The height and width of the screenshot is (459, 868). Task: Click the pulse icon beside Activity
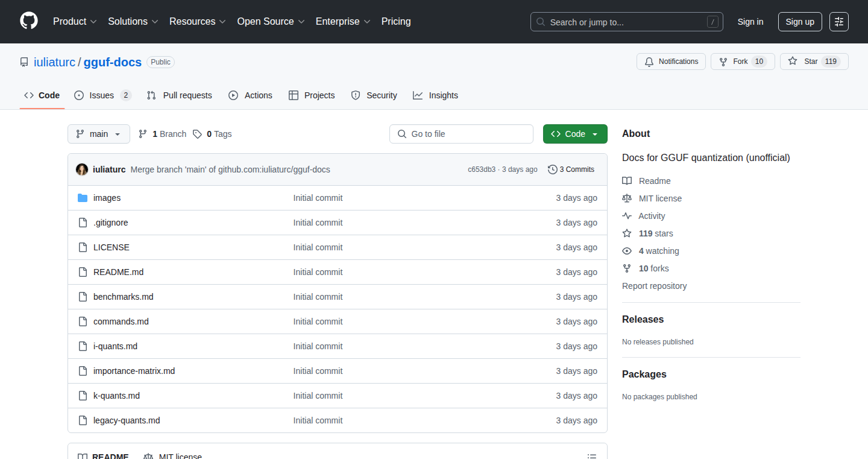[x=627, y=216]
